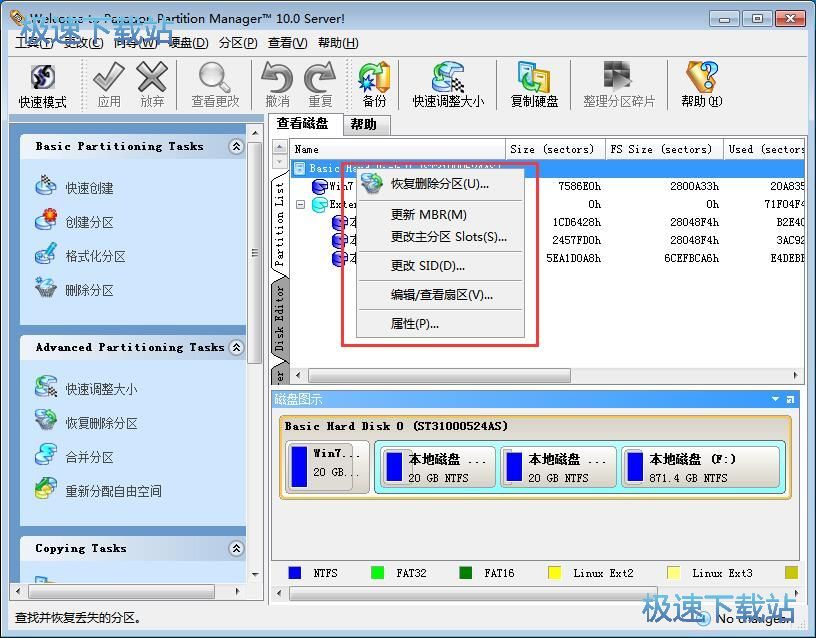Choose 更新 MBR(M) context entry
The height and width of the screenshot is (638, 816).
[x=440, y=214]
